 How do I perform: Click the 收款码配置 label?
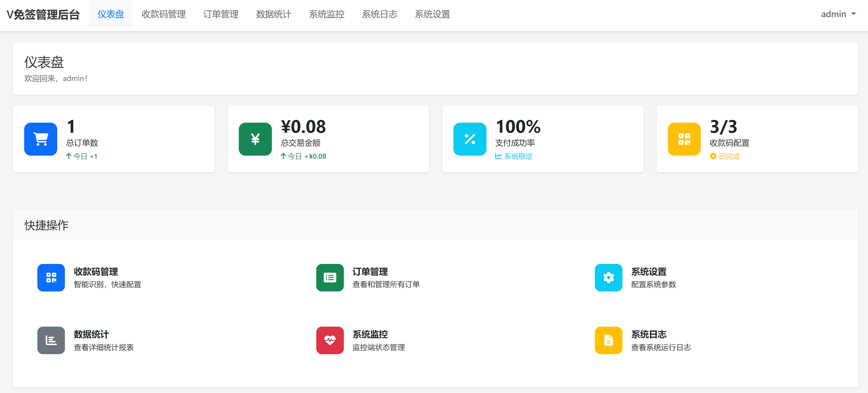730,143
